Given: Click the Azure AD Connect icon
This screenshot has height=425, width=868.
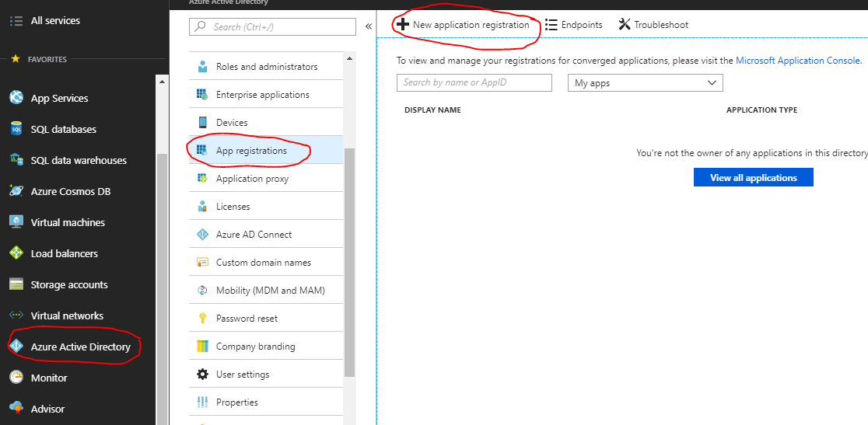Looking at the screenshot, I should point(202,235).
